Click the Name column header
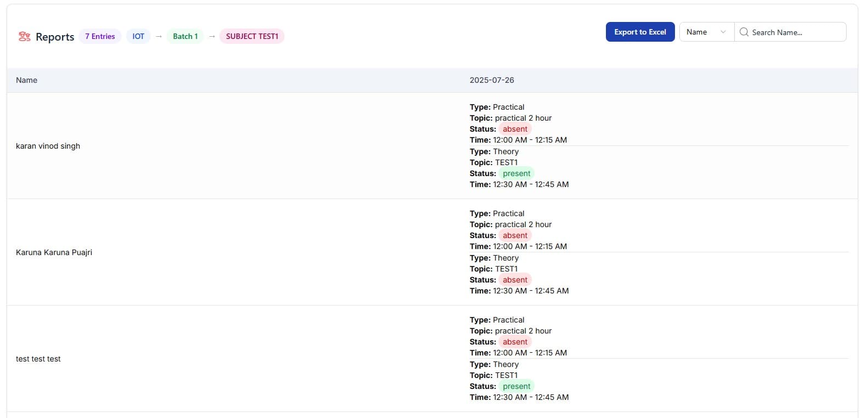Image resolution: width=868 pixels, height=418 pixels. 26,80
